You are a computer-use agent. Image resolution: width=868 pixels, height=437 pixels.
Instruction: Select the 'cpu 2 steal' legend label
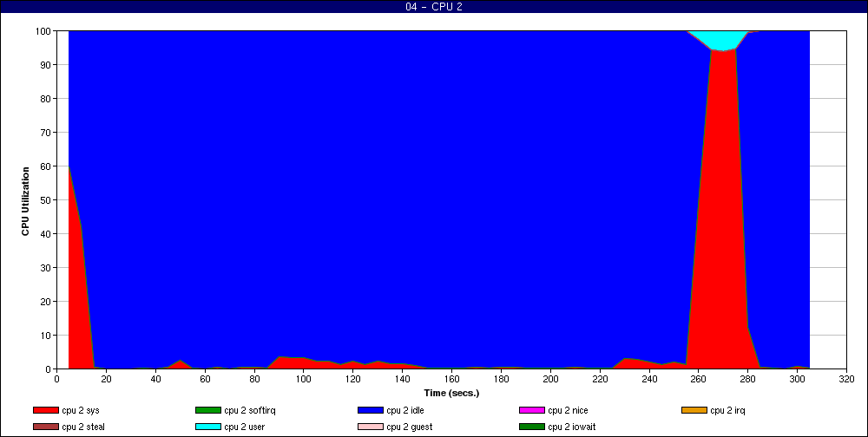pyautogui.click(x=83, y=427)
